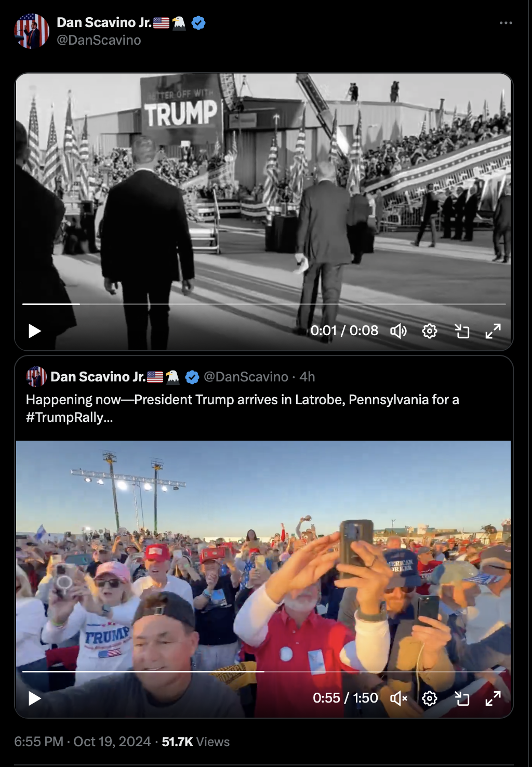Unmute the quoted video's sound
This screenshot has width=532, height=767.
pyautogui.click(x=398, y=698)
